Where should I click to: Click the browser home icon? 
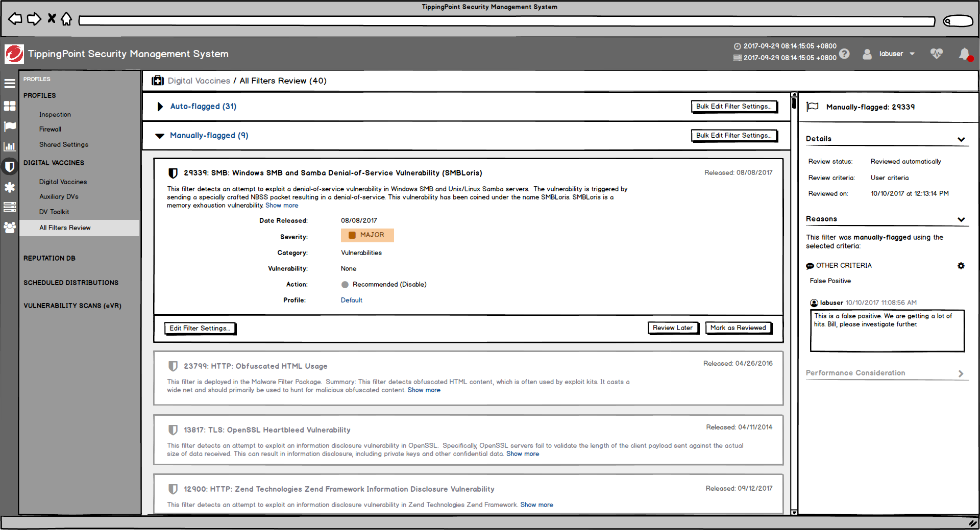(x=66, y=19)
